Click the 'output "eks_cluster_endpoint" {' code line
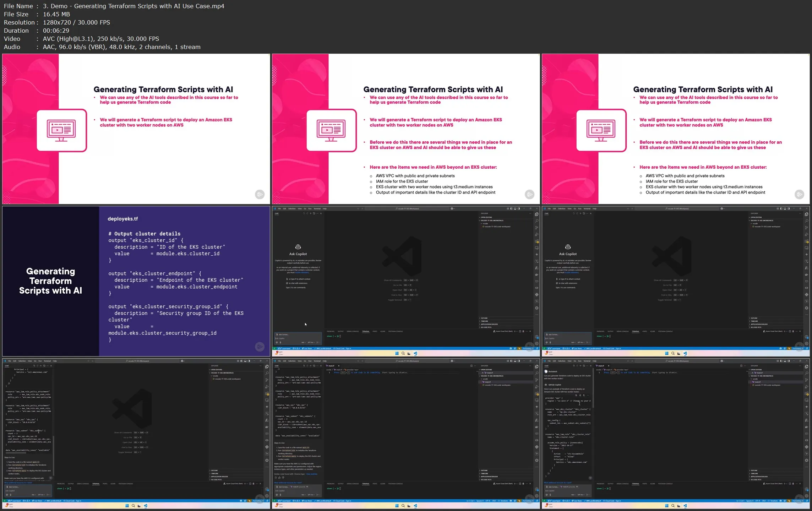 click(155, 273)
